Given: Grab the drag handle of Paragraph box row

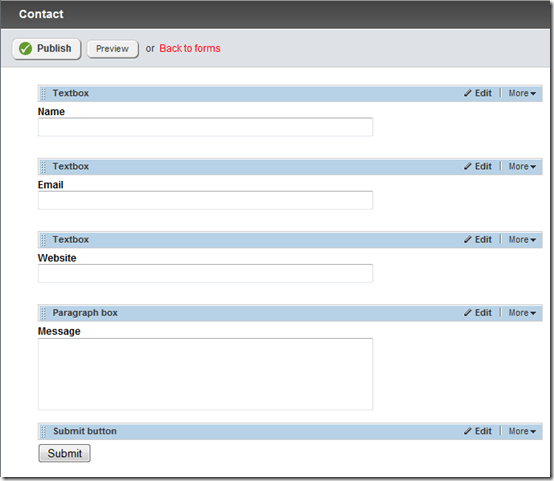Looking at the screenshot, I should 43,313.
